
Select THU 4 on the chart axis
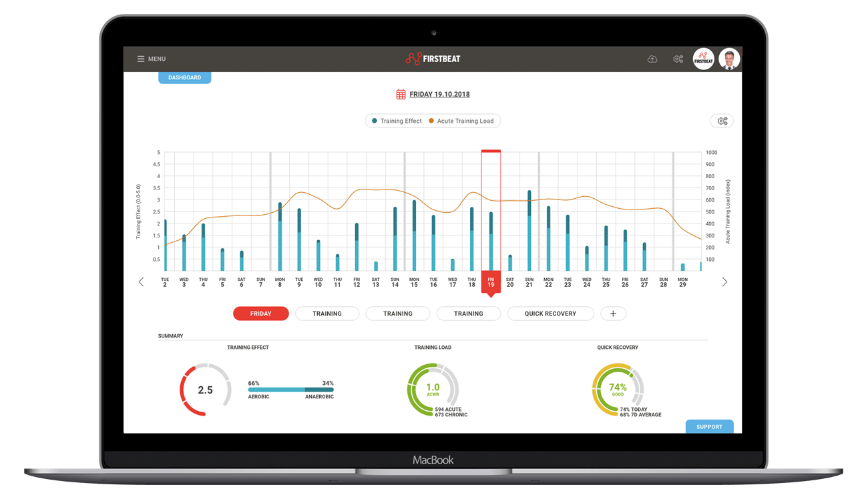point(203,282)
